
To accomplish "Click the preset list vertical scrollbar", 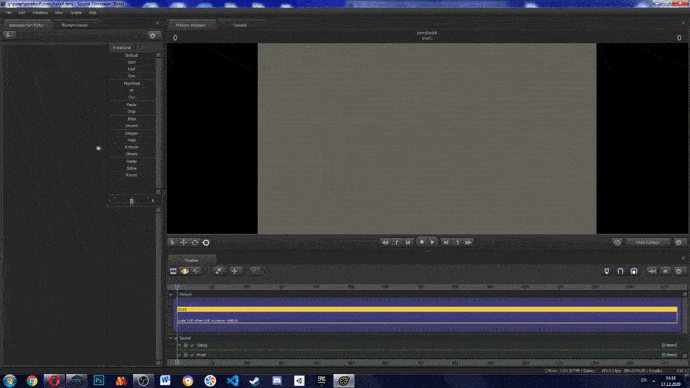I will [x=159, y=122].
